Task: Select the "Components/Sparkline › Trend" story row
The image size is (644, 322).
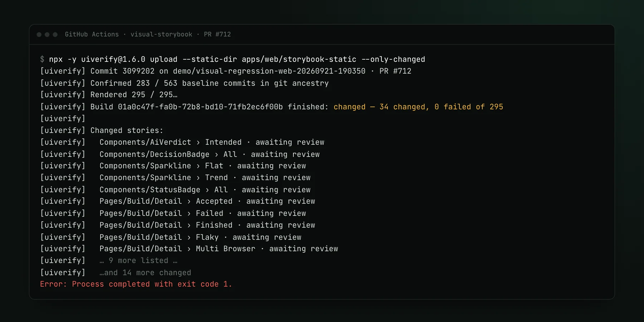Action: pos(175,178)
